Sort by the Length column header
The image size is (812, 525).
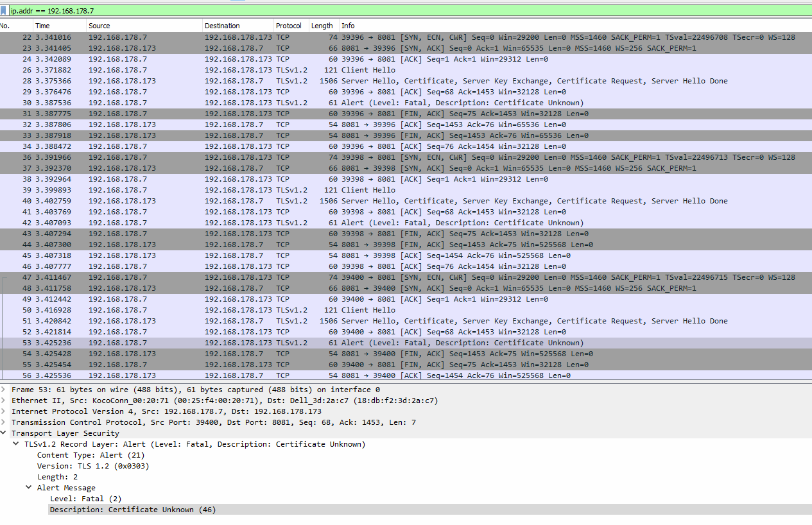coord(324,26)
